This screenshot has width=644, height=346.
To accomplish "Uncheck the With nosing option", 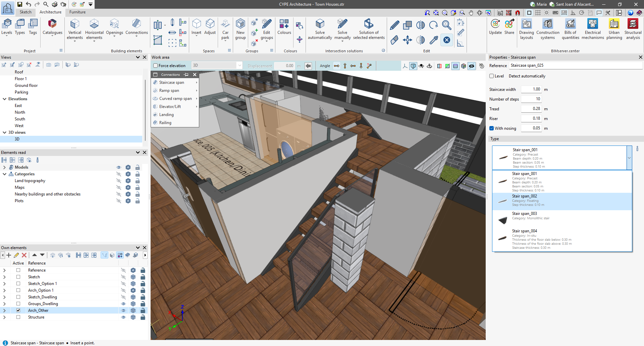I will pyautogui.click(x=492, y=128).
